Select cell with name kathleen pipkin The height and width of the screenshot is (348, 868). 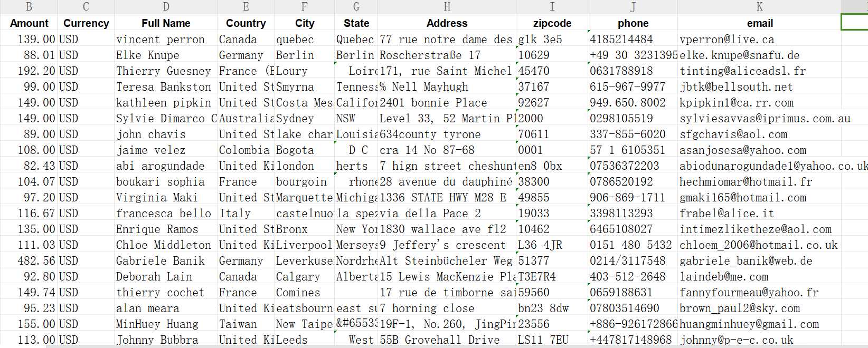[166, 102]
